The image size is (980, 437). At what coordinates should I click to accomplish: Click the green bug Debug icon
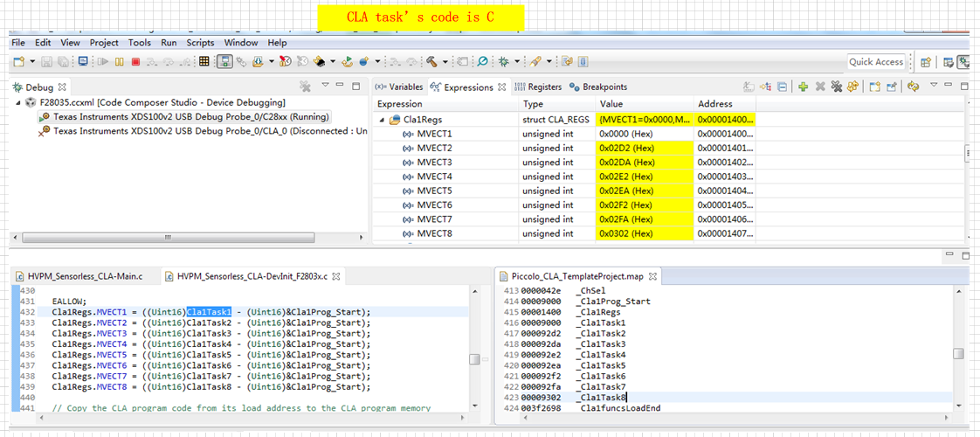503,62
